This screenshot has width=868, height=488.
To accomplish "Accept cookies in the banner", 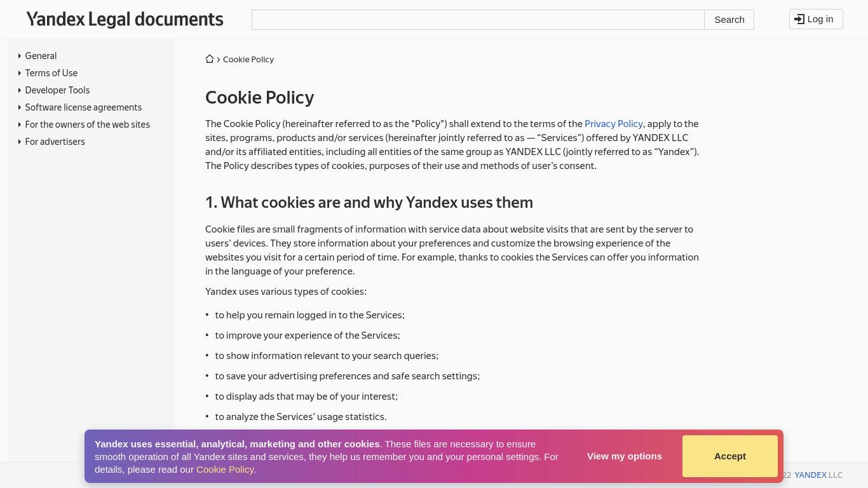I will click(729, 456).
